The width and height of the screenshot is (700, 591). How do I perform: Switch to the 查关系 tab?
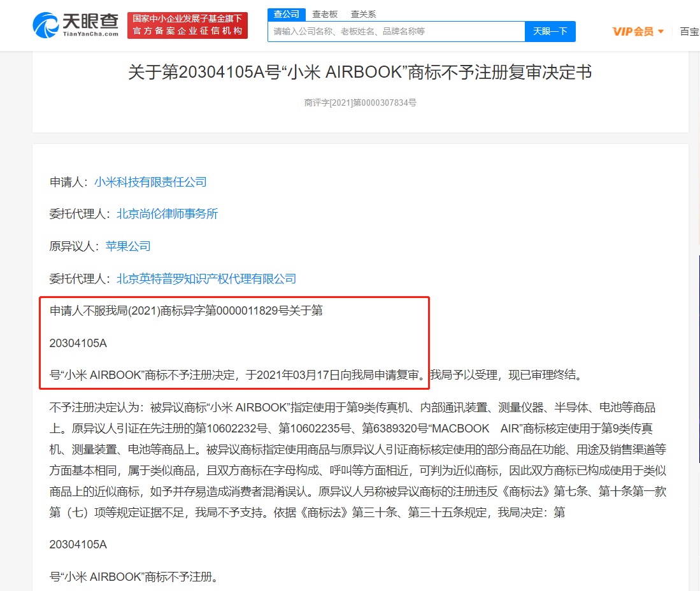pos(363,14)
